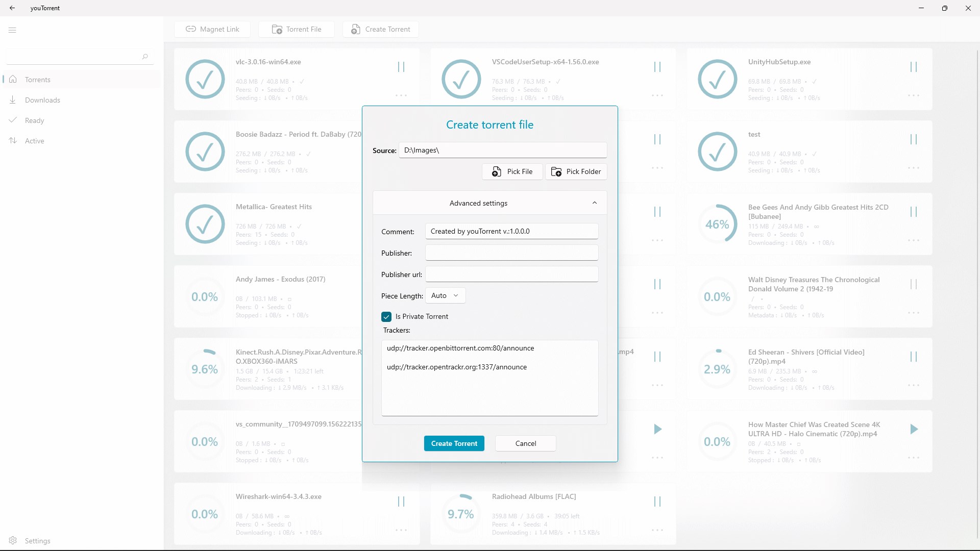Uncheck the Is Private Torrent checkbox
This screenshot has width=980, height=551.
pyautogui.click(x=386, y=317)
